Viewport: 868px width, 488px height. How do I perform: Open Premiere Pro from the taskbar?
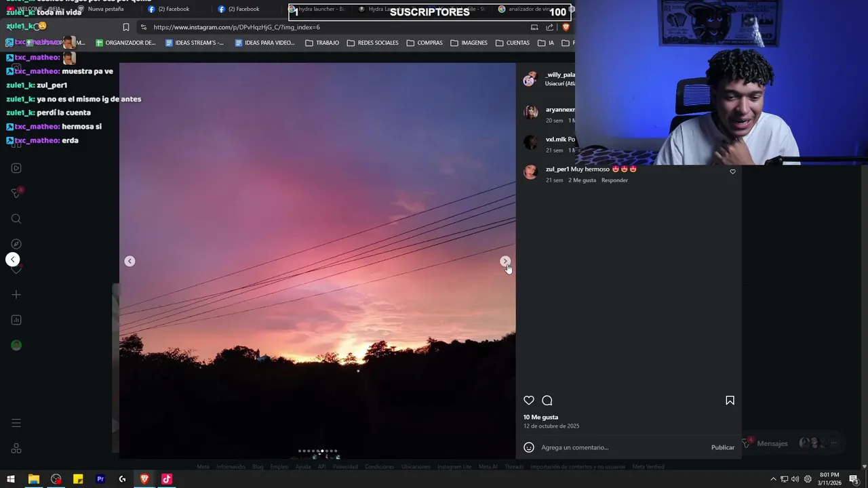(x=100, y=479)
